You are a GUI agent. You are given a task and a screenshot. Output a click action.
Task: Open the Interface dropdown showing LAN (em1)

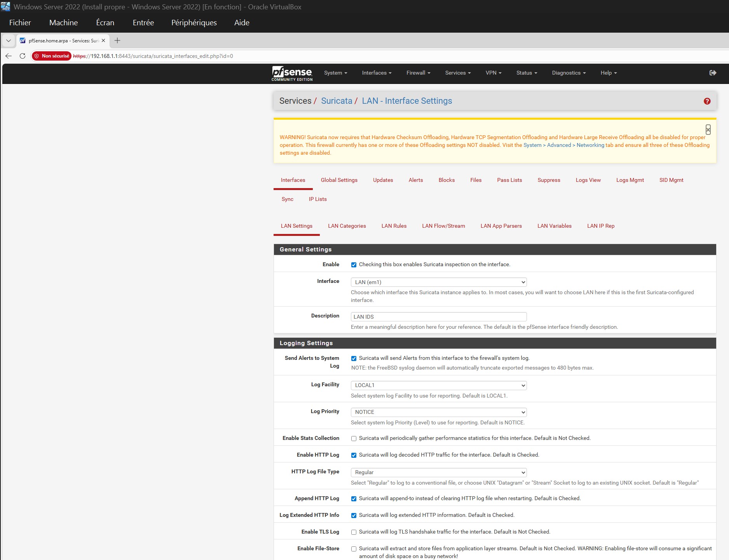pyautogui.click(x=439, y=282)
